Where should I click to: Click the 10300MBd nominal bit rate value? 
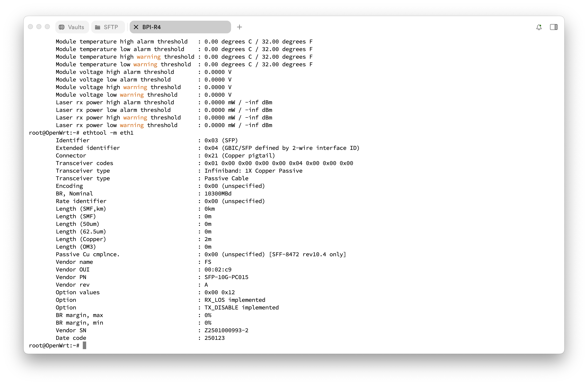coord(218,194)
